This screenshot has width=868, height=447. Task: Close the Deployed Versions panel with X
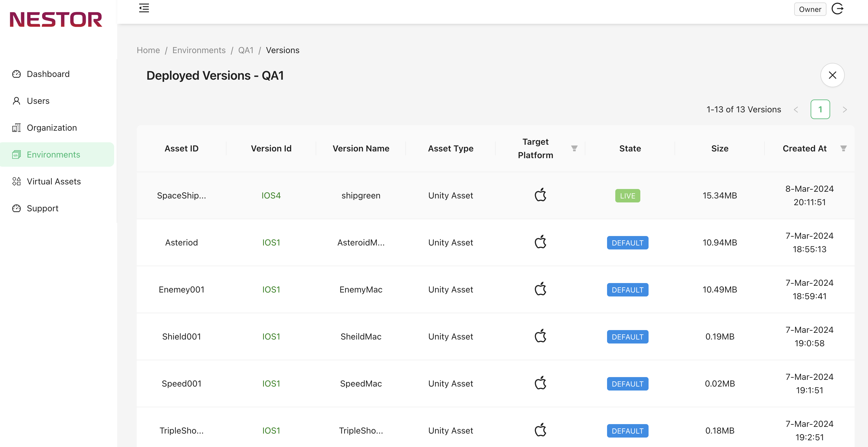(x=832, y=75)
